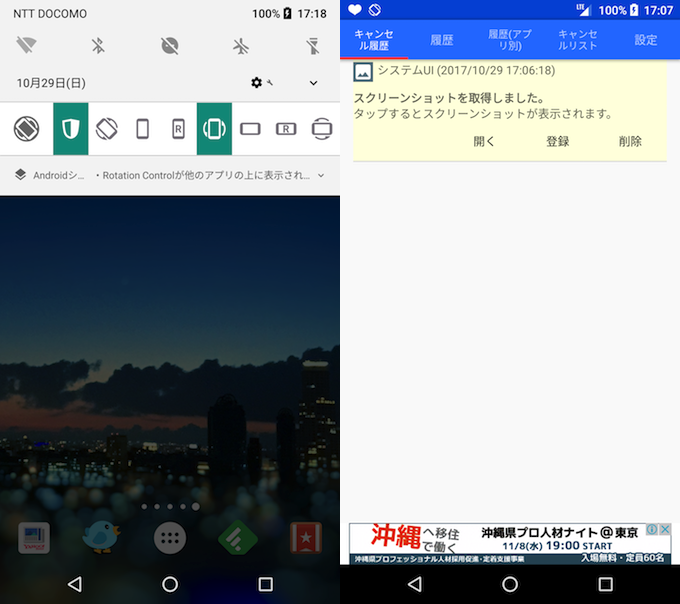Screen dimensions: 680x604
Task: Switch to the 履歴(アプリ別) tab
Action: tap(510, 40)
